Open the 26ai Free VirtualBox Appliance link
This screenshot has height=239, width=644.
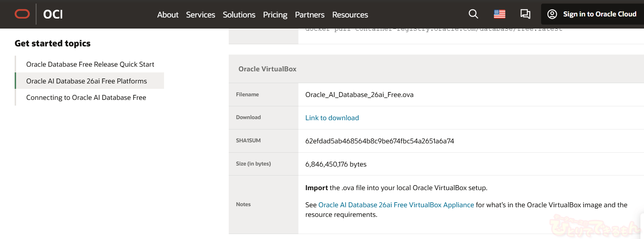click(396, 205)
